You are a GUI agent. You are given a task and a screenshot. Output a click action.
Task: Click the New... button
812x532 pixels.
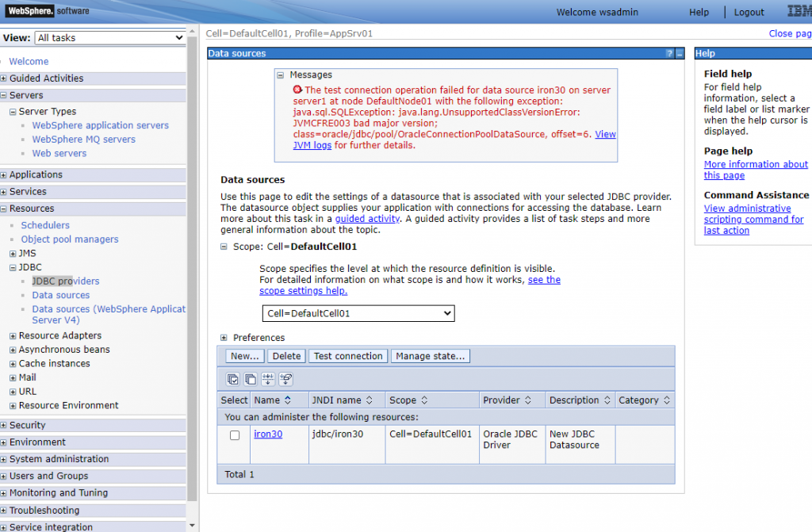tap(245, 356)
